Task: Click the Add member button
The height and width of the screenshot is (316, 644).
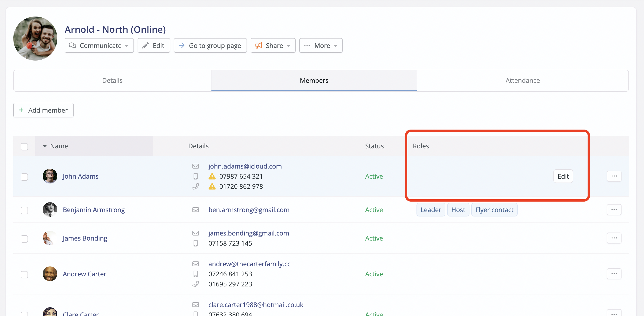Action: click(x=43, y=110)
